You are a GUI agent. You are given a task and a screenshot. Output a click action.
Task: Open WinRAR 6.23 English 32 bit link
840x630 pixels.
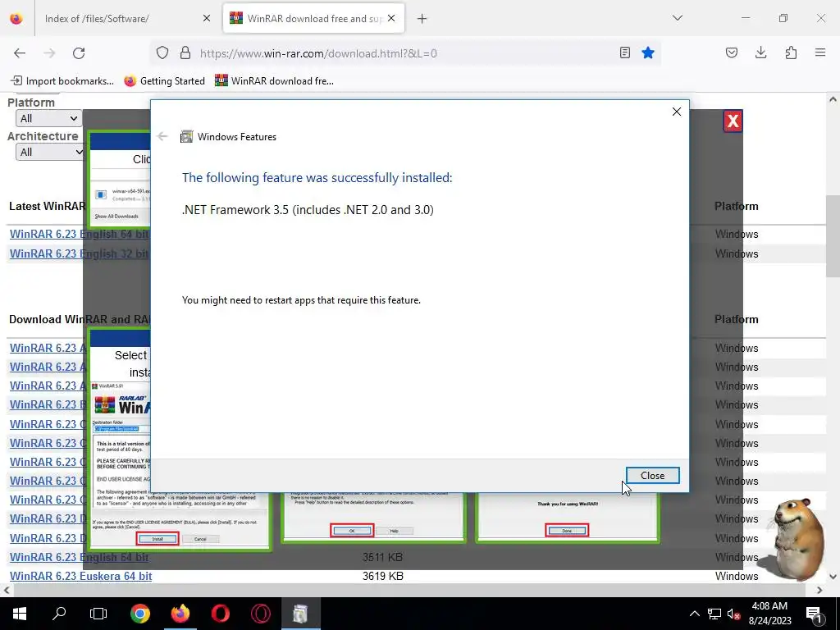80,253
